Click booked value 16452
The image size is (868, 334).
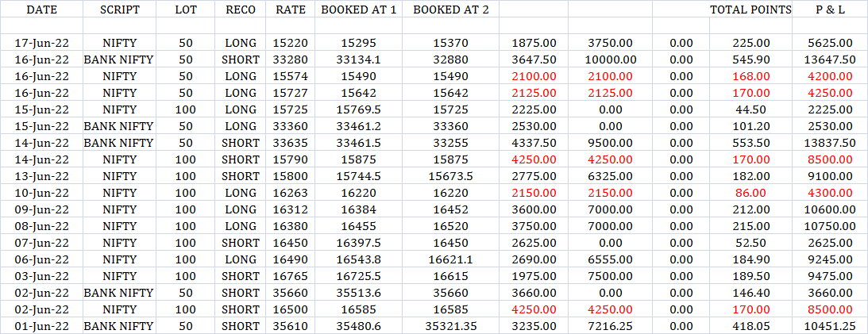450,209
